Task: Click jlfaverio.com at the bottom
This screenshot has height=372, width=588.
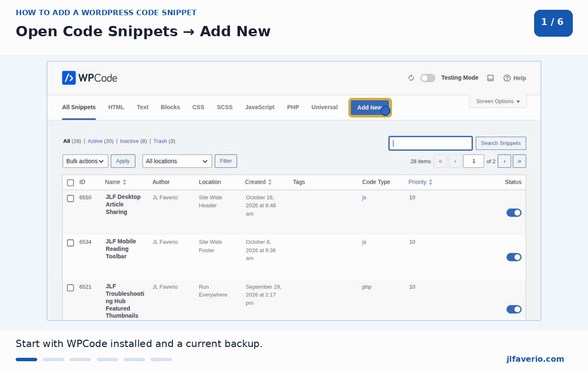Action: [535, 359]
